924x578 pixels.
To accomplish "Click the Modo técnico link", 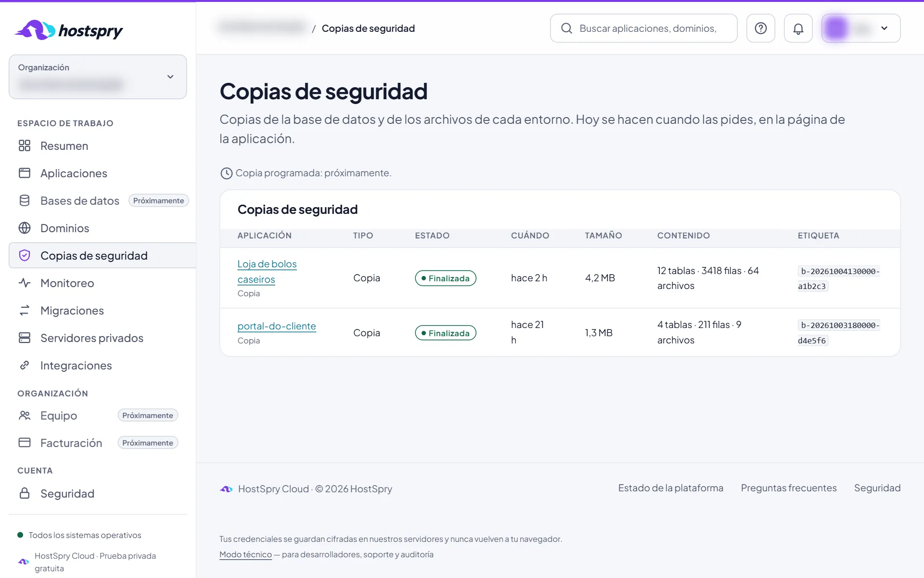I will coord(245,554).
